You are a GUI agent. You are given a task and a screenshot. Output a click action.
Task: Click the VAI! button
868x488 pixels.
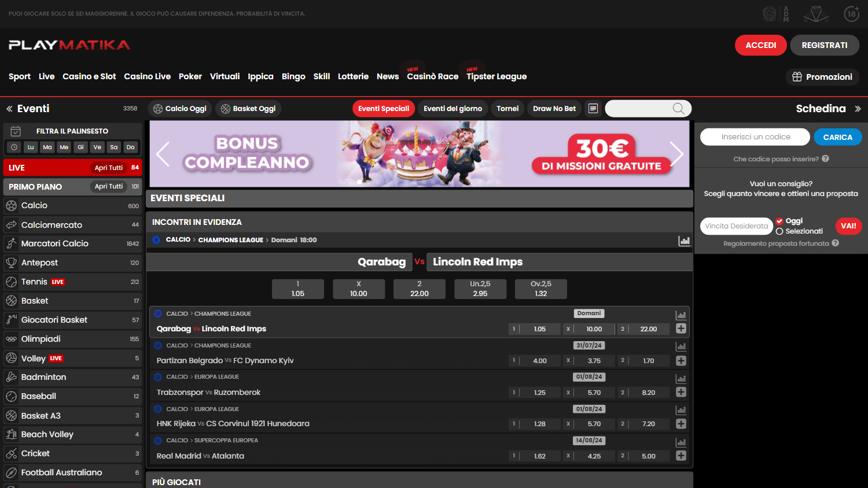click(848, 226)
